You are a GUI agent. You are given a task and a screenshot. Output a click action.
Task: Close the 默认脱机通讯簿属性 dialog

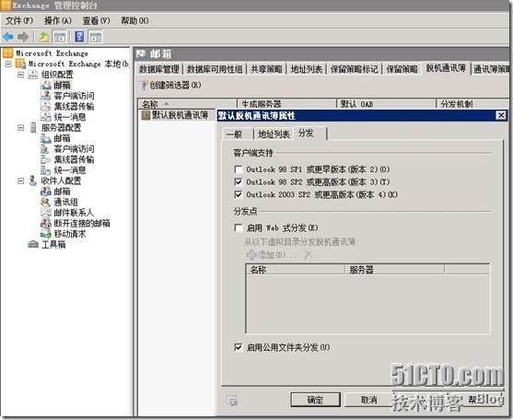[x=501, y=115]
